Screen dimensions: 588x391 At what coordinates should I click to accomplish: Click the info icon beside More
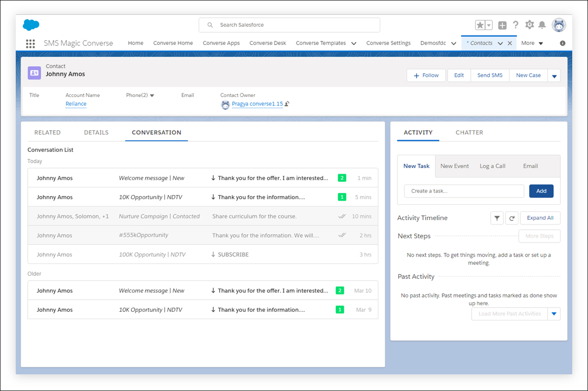click(562, 43)
